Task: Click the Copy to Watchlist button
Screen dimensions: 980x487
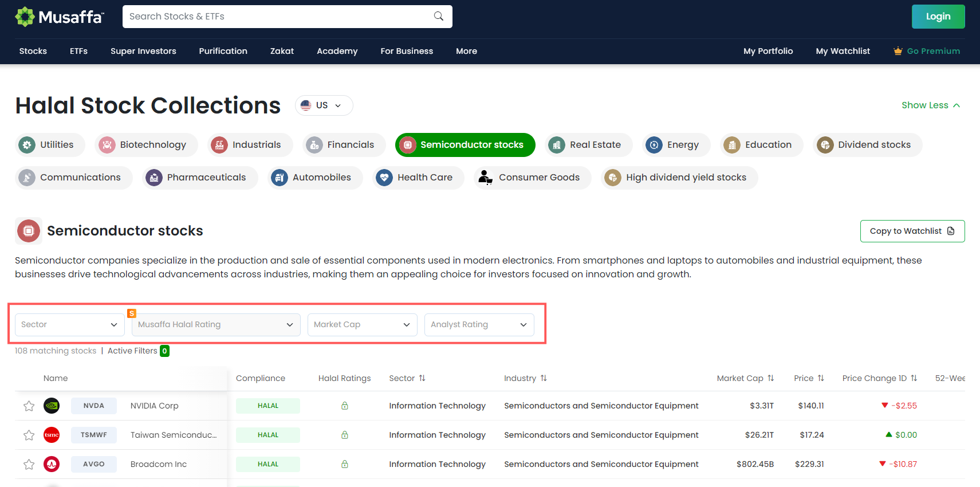Action: tap(912, 231)
